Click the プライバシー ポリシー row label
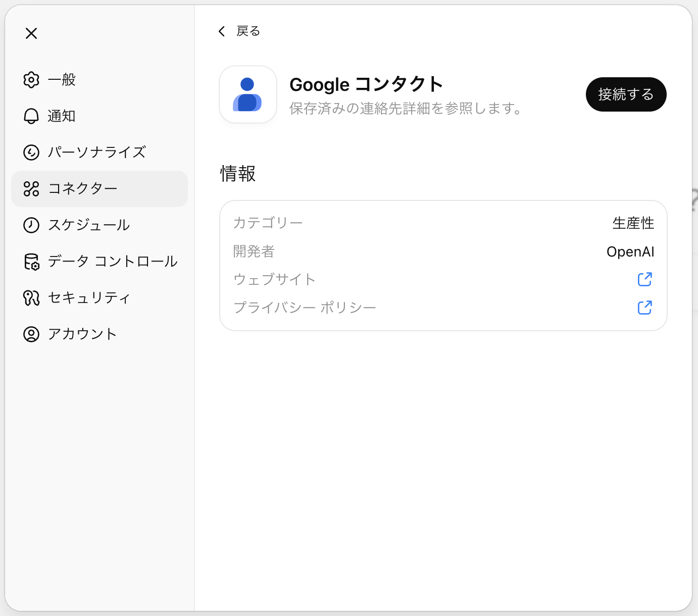Viewport: 698px width, 616px height. pyautogui.click(x=305, y=307)
